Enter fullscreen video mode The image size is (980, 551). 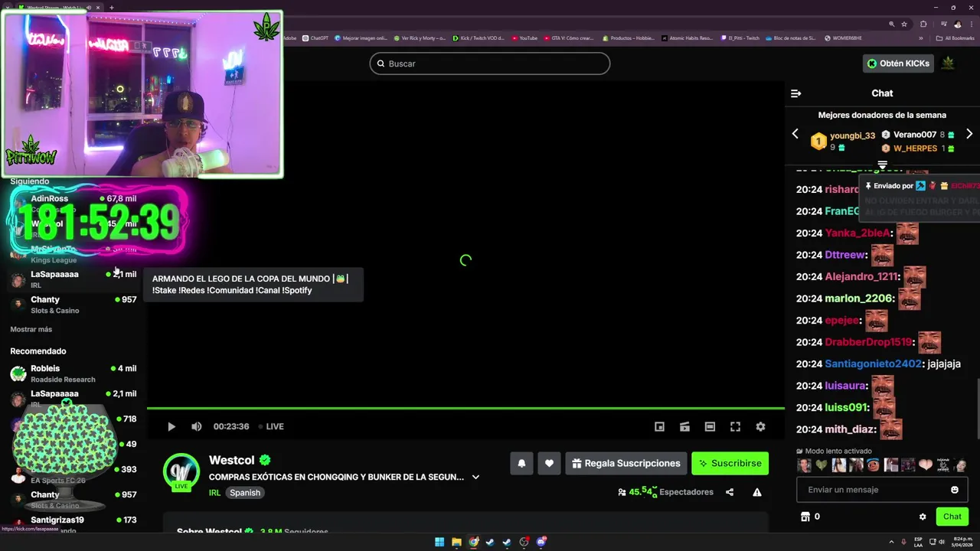point(735,426)
